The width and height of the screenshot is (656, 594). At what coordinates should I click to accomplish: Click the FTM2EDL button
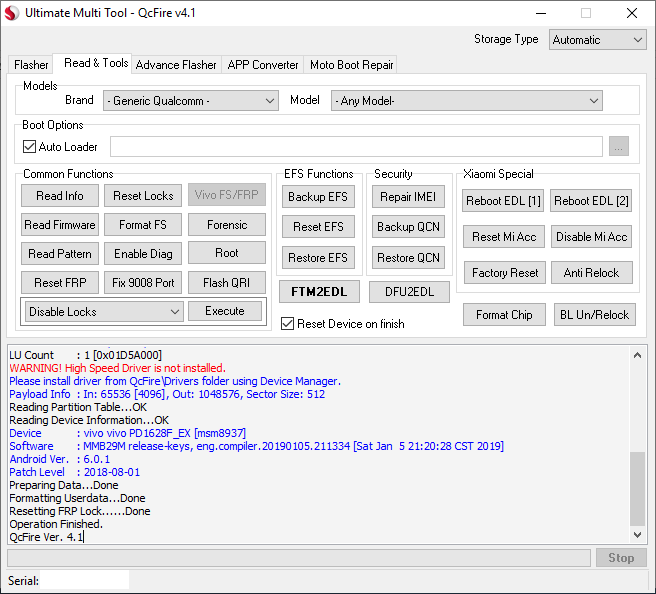click(319, 292)
